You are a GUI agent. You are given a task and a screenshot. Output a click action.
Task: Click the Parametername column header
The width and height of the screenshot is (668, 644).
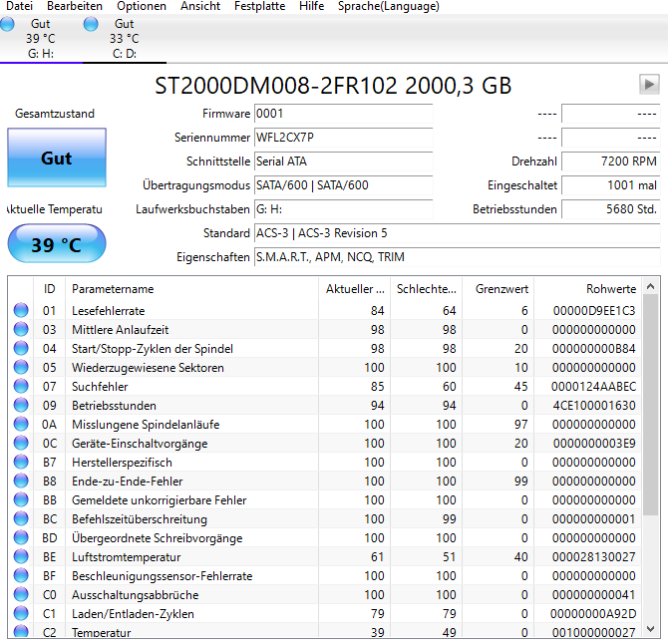191,289
